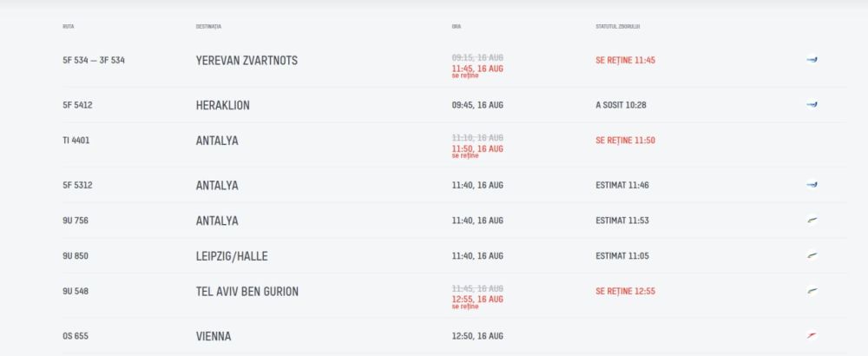Click the Austrian airline logo on the Vienna row
Image resolution: width=868 pixels, height=356 pixels.
812,336
